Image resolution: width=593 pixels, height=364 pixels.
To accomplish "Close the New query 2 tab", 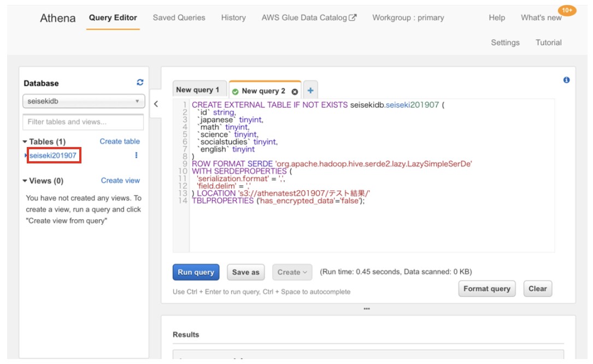I will [295, 91].
